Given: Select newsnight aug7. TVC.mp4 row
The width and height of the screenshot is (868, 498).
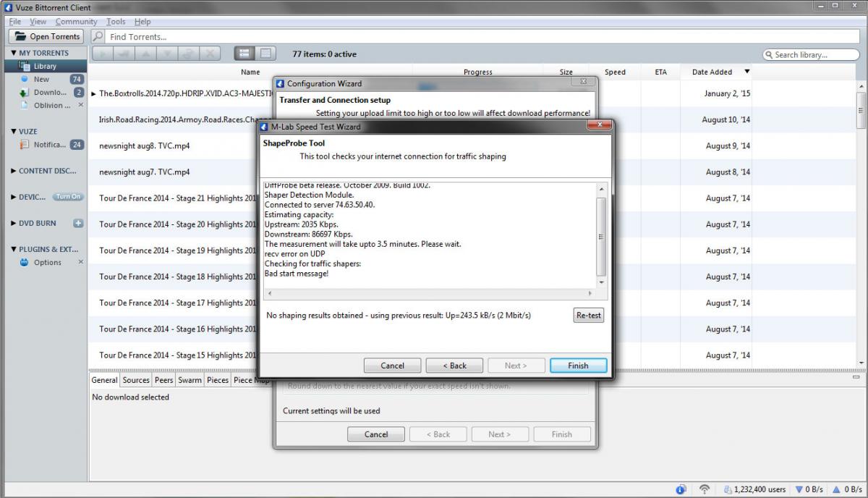Looking at the screenshot, I should [x=473, y=172].
